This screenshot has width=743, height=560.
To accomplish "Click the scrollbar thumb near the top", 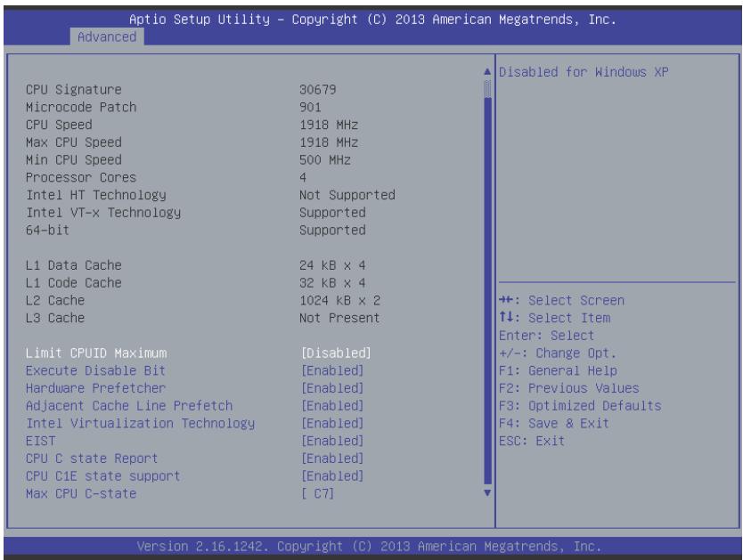I will (487, 88).
